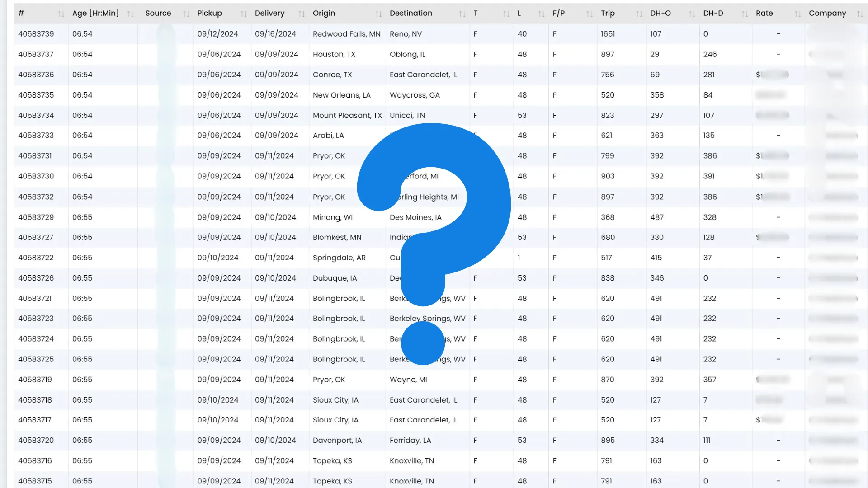Sort rows by Delivery date arrows

click(x=302, y=14)
